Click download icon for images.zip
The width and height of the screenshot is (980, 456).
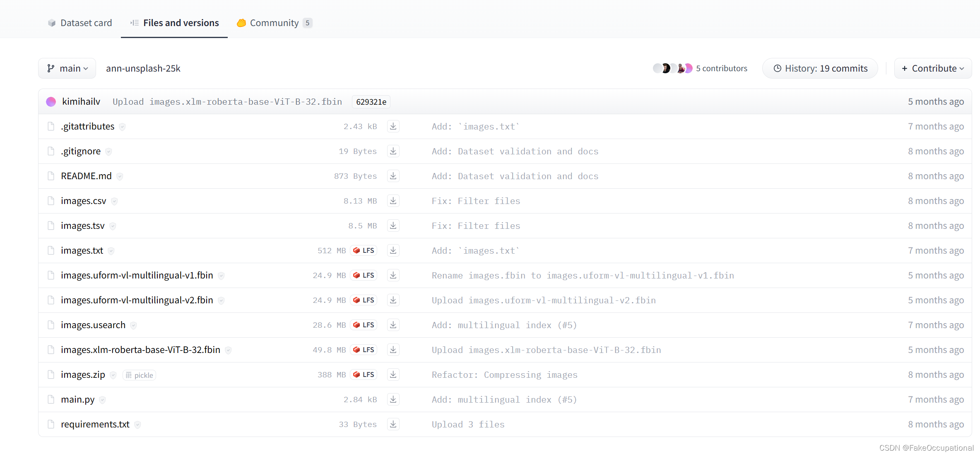[393, 374]
